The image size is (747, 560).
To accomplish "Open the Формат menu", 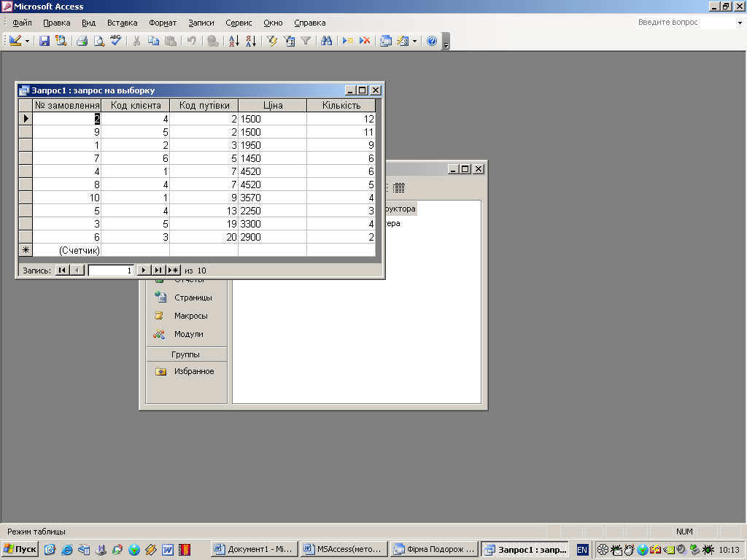I will (x=163, y=23).
